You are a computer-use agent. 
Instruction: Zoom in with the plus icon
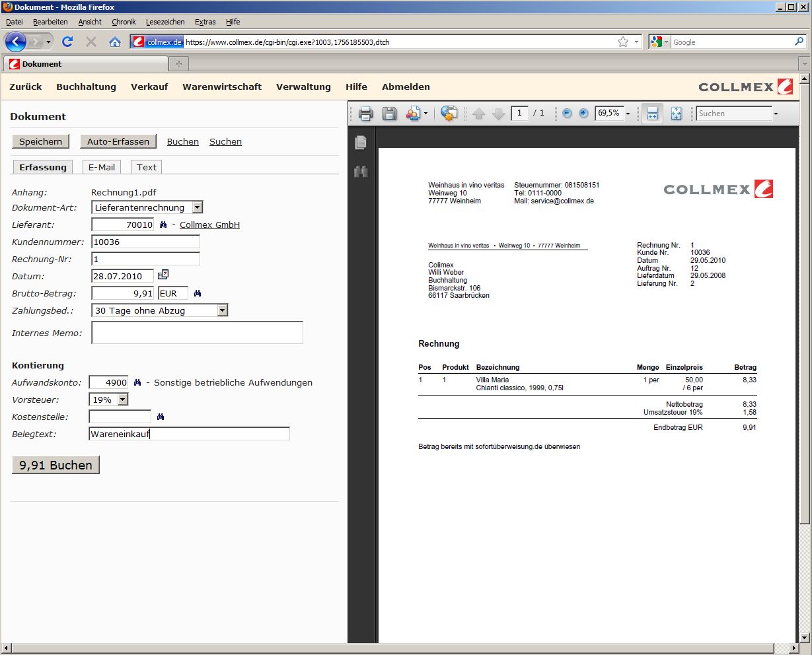tap(583, 114)
